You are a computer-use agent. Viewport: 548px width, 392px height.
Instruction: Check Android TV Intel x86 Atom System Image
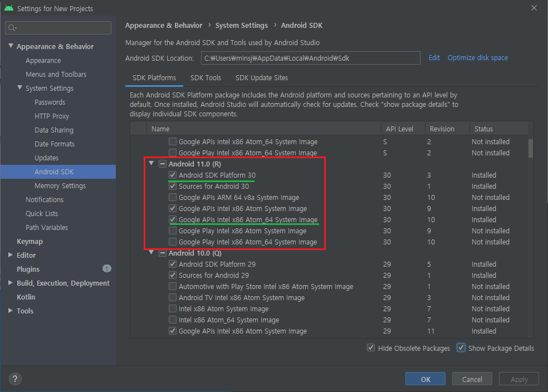pos(173,297)
